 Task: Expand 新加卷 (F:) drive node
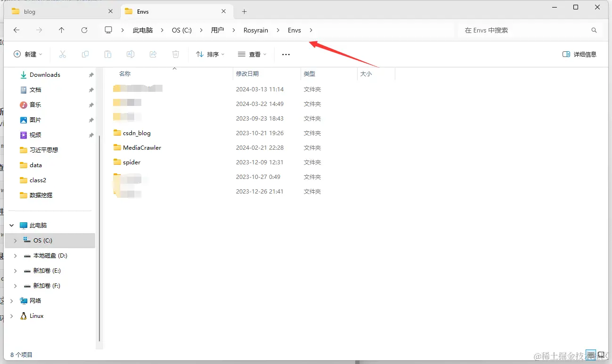[x=16, y=285]
